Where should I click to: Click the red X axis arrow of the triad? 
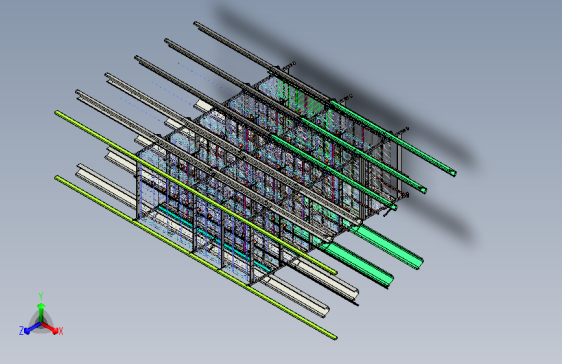tap(49, 328)
